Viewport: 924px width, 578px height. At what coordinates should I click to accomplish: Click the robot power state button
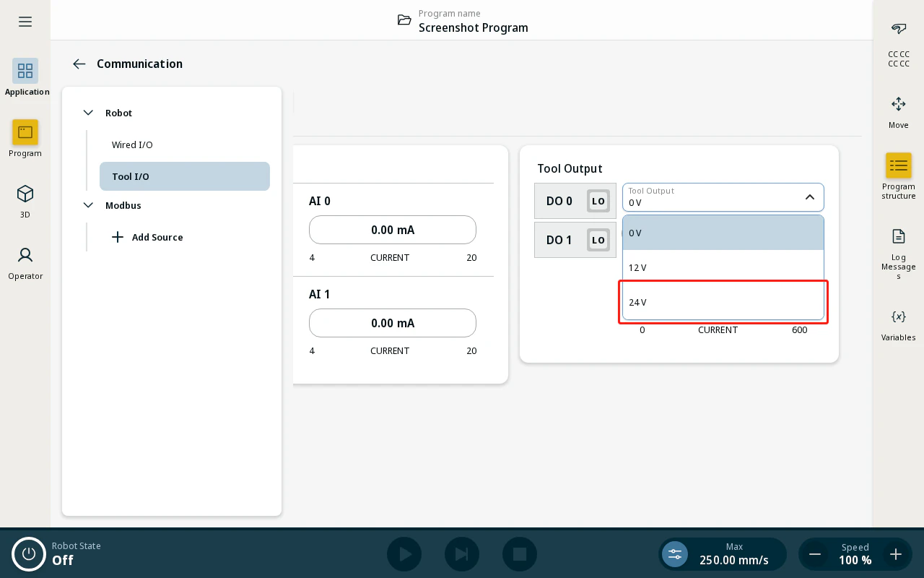point(29,554)
